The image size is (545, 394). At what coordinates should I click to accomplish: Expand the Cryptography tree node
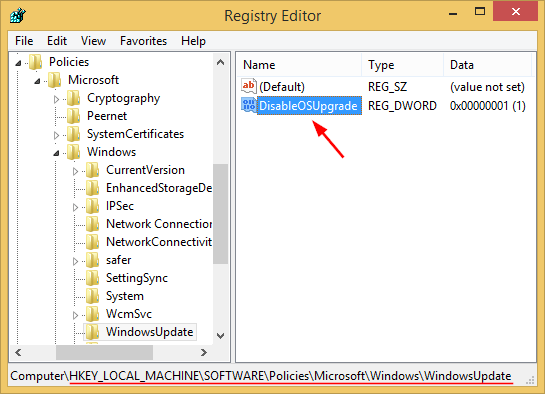point(56,99)
